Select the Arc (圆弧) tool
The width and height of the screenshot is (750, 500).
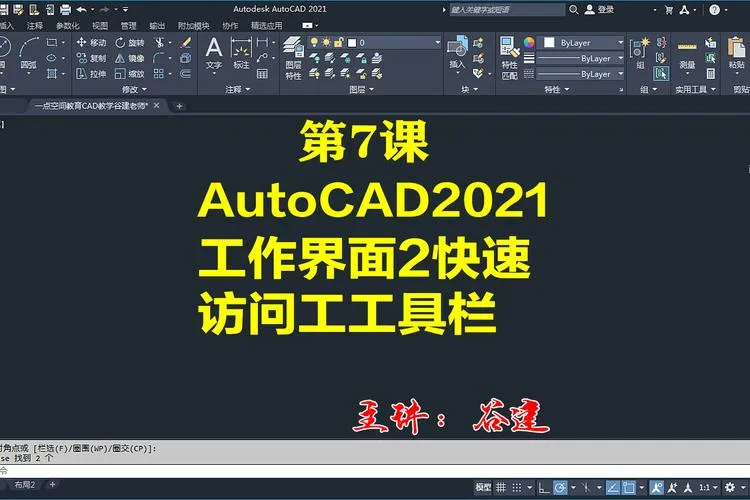(x=29, y=54)
